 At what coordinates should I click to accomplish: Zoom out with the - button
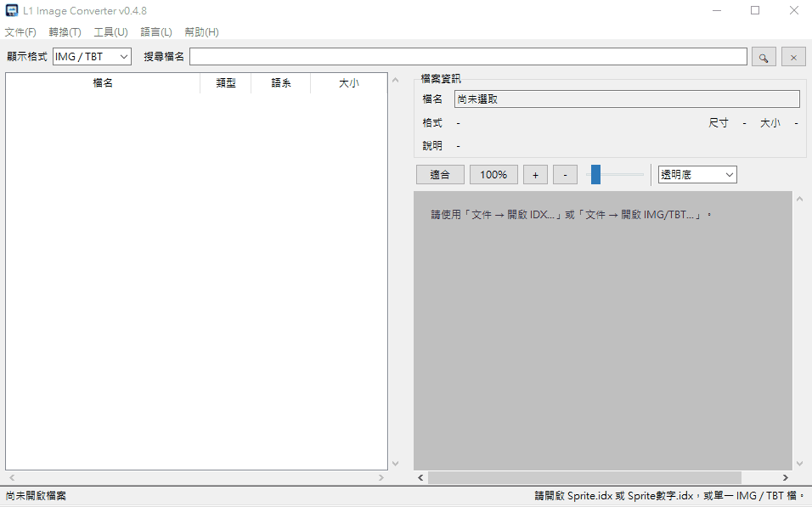(565, 175)
